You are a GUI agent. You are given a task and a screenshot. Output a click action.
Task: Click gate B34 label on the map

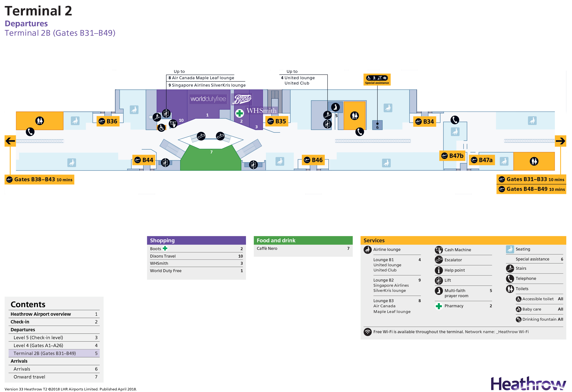pos(425,121)
